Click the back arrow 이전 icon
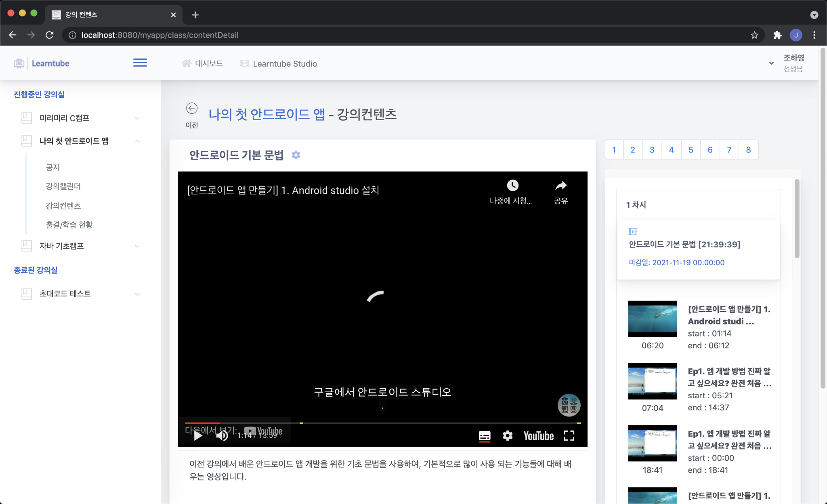 pyautogui.click(x=192, y=109)
